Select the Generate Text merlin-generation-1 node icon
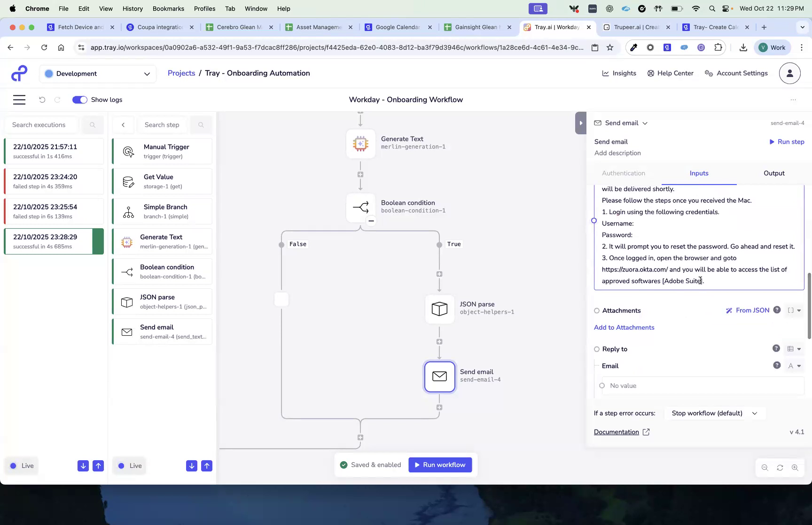The image size is (812, 525). tap(360, 144)
